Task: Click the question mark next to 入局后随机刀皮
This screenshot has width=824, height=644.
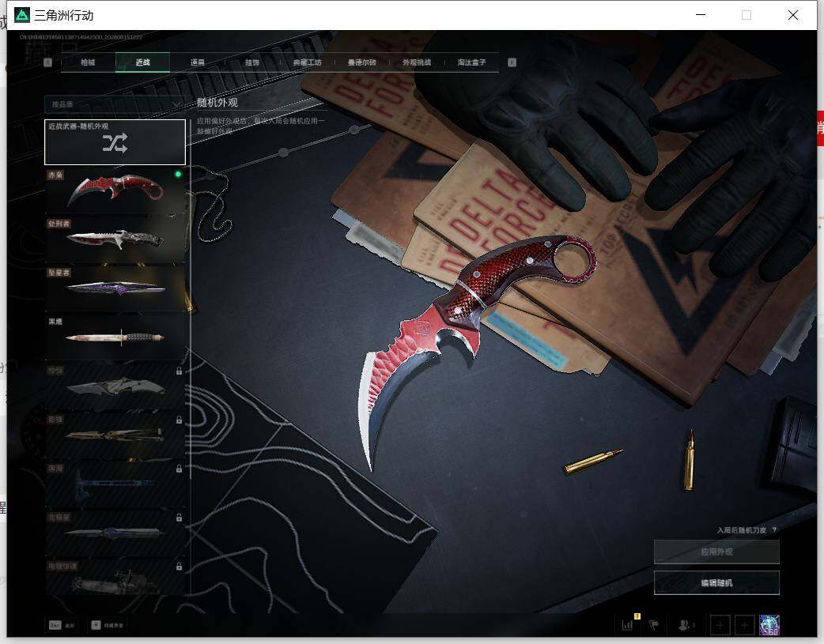Action: coord(775,530)
